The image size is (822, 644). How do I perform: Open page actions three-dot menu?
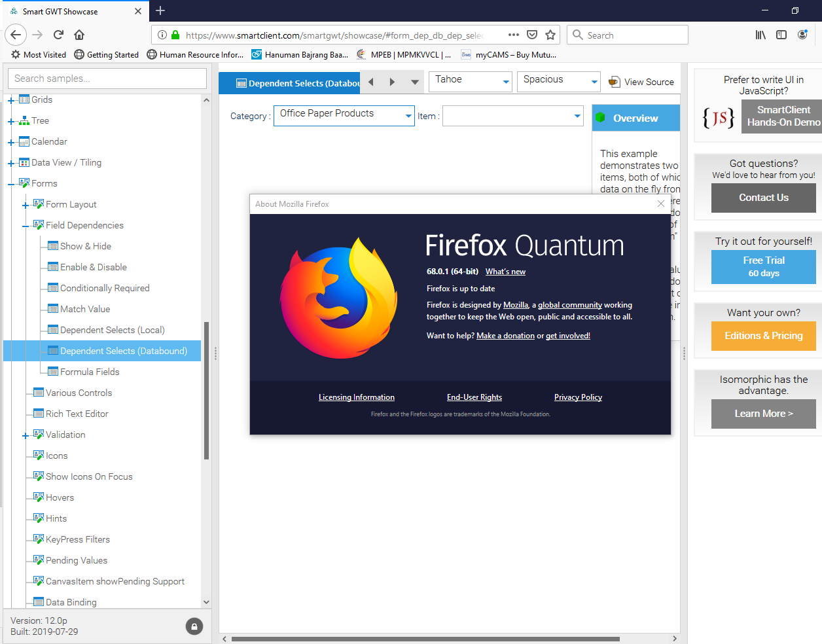tap(514, 35)
